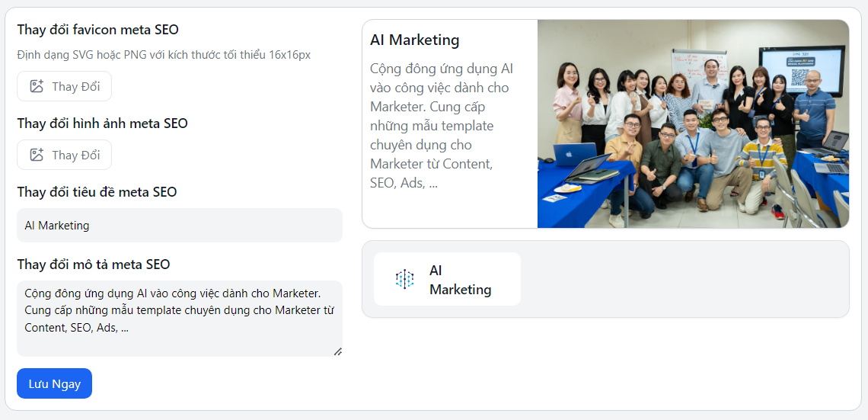Click the description text in the preview card
This screenshot has width=868, height=420.
click(x=440, y=126)
